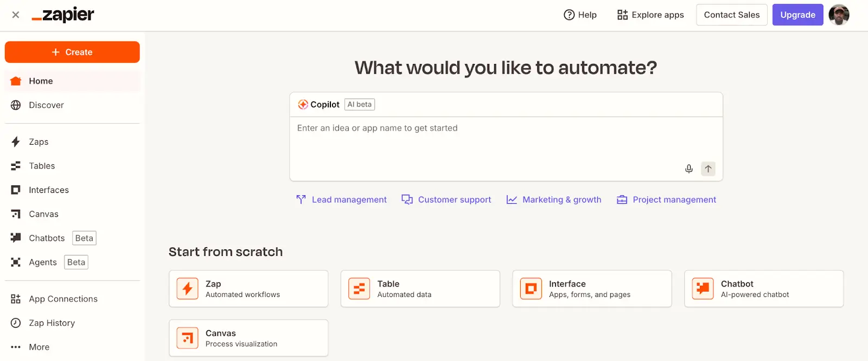Click the Help question mark icon
The width and height of the screenshot is (868, 361).
pos(569,15)
